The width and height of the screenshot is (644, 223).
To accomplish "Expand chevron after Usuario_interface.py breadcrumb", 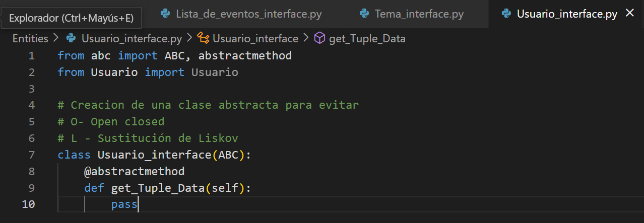I will pyautogui.click(x=190, y=38).
